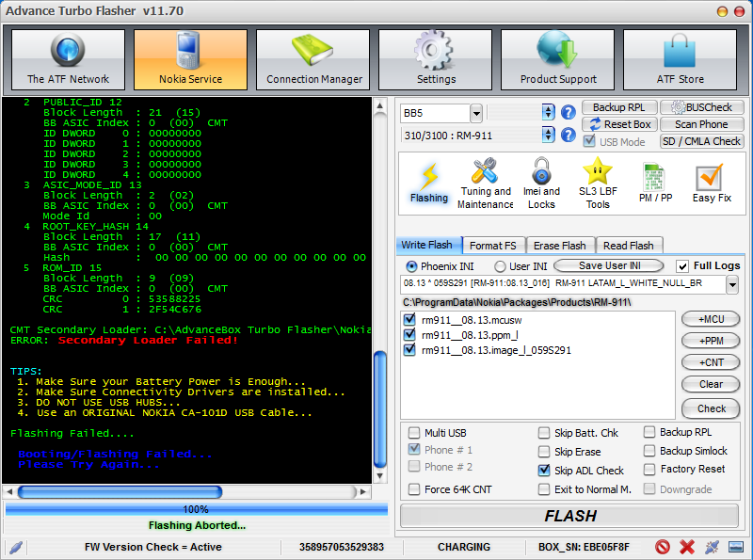Uncheck rm911__08.13.image_l_059S291 file
This screenshot has width=753, height=560.
[409, 349]
